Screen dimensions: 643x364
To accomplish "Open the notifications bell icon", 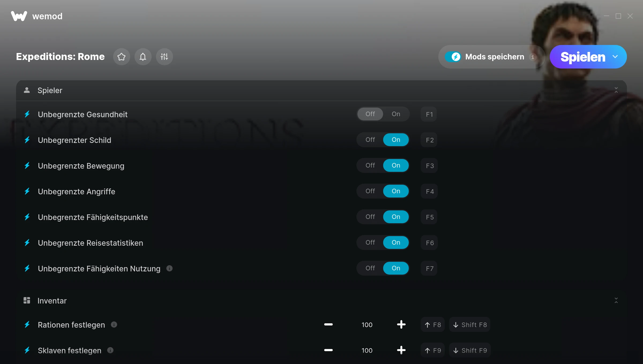I will tap(143, 57).
